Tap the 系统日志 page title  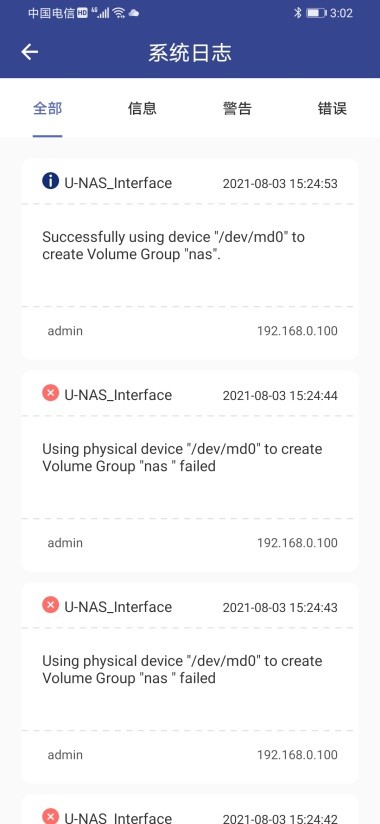[190, 53]
